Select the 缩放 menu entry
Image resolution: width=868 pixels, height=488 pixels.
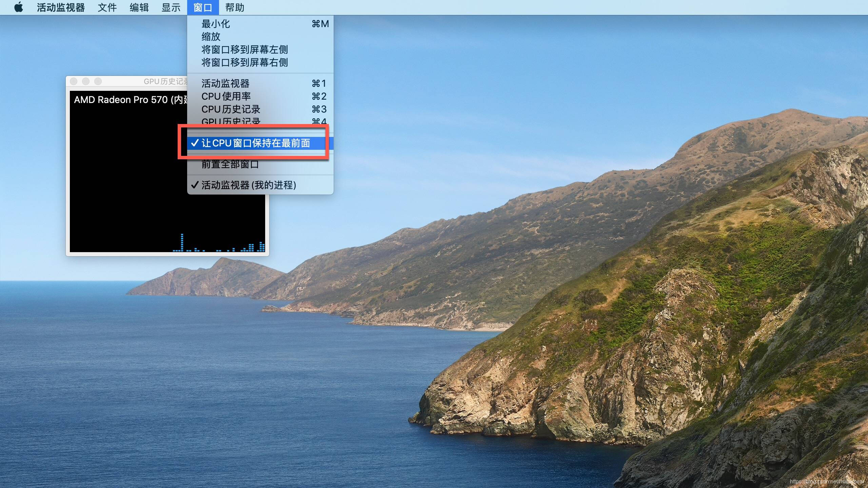[x=211, y=37]
